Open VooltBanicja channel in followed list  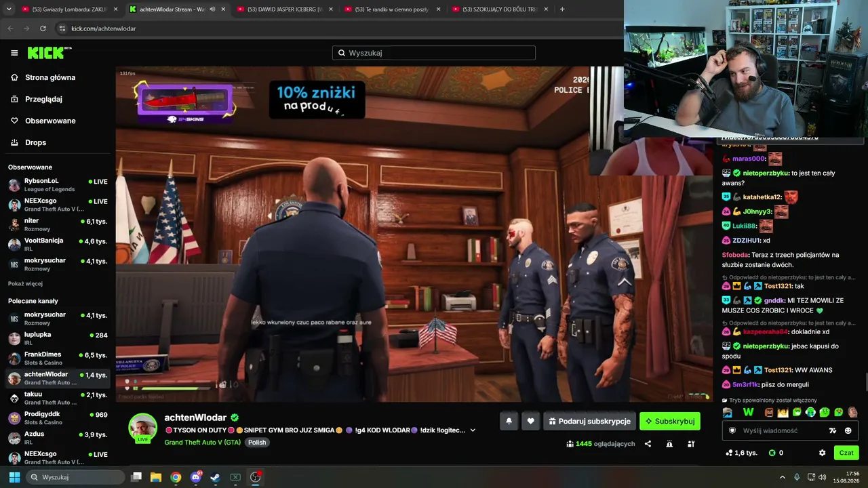(58, 244)
